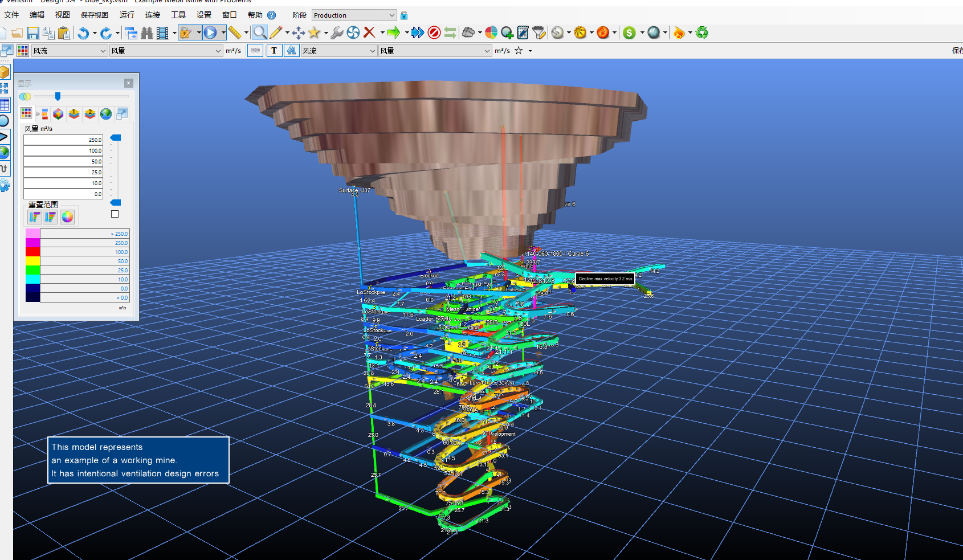This screenshot has width=963, height=560.
Task: Click the blue double-arrow icon
Action: [x=418, y=33]
